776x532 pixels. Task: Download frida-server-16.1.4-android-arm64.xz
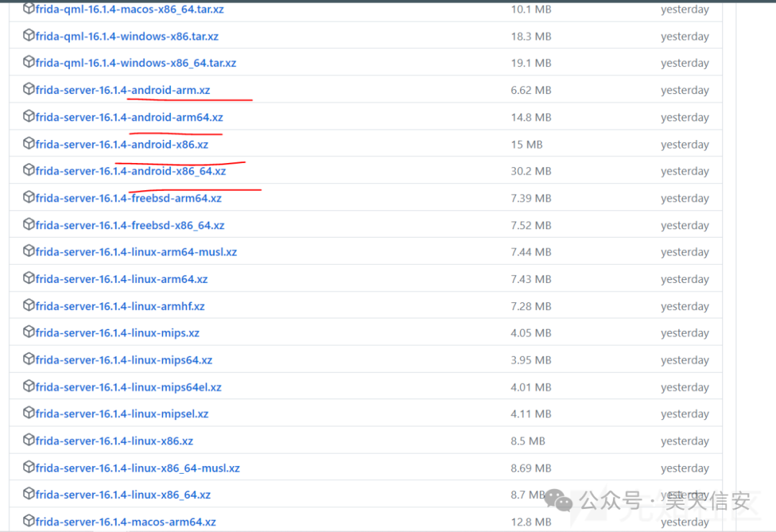coord(129,117)
